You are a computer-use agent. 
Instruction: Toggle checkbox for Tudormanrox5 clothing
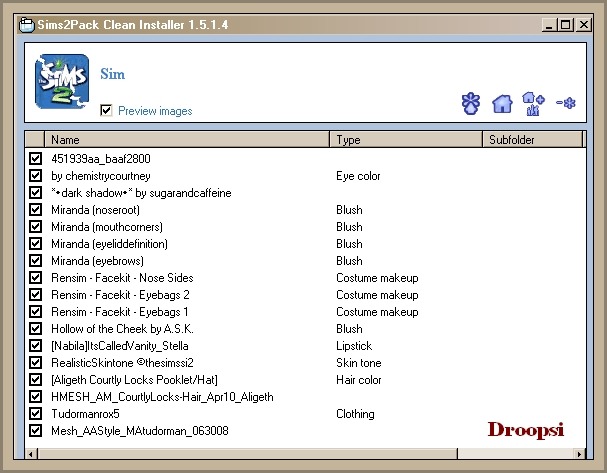coord(36,414)
